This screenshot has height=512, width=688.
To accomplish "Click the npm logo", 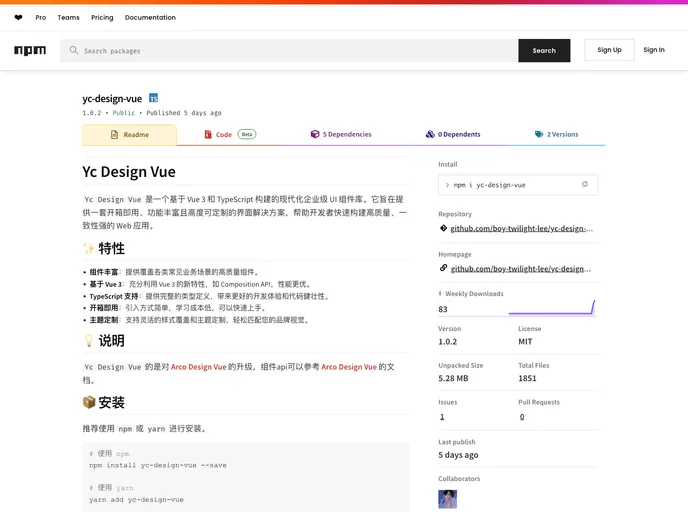I will click(x=30, y=50).
